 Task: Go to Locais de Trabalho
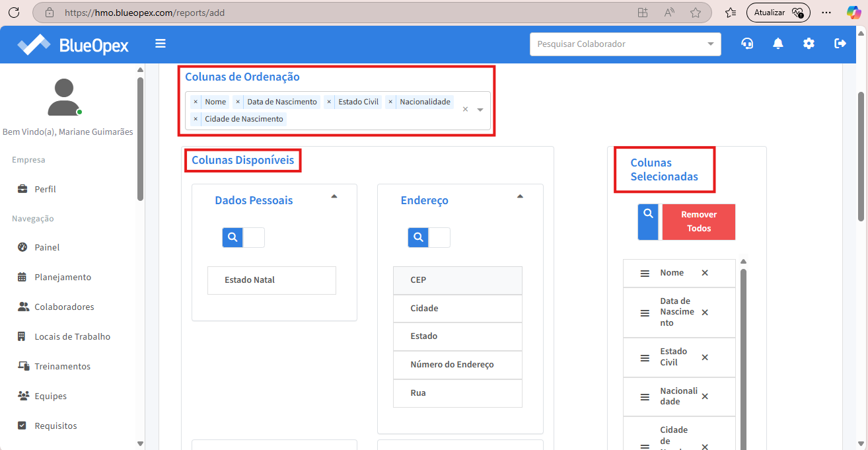click(73, 336)
